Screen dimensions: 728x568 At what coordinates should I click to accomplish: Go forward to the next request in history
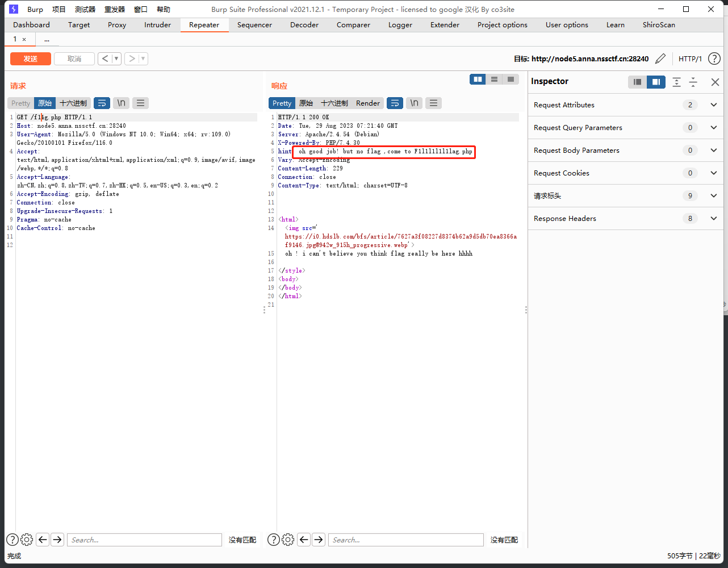point(131,59)
